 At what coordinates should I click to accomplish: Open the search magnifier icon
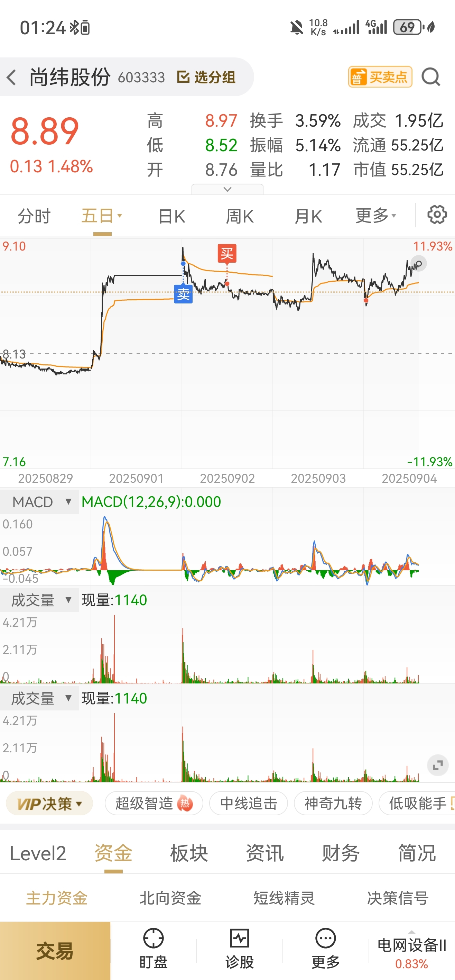click(431, 77)
